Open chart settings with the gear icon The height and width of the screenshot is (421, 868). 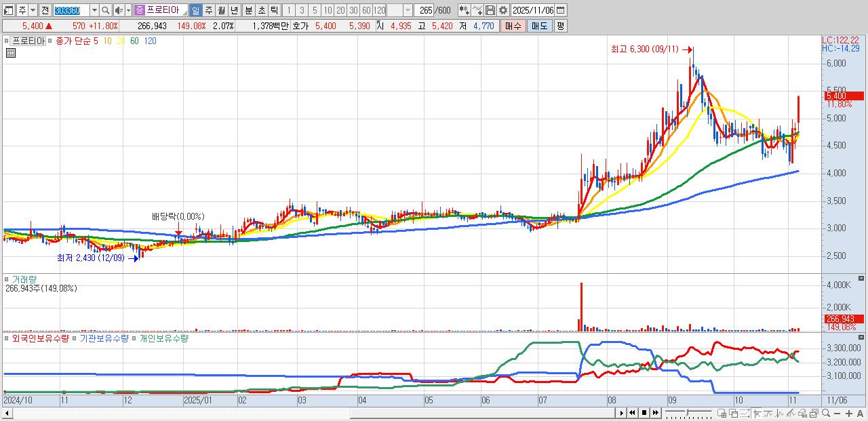coord(503,10)
